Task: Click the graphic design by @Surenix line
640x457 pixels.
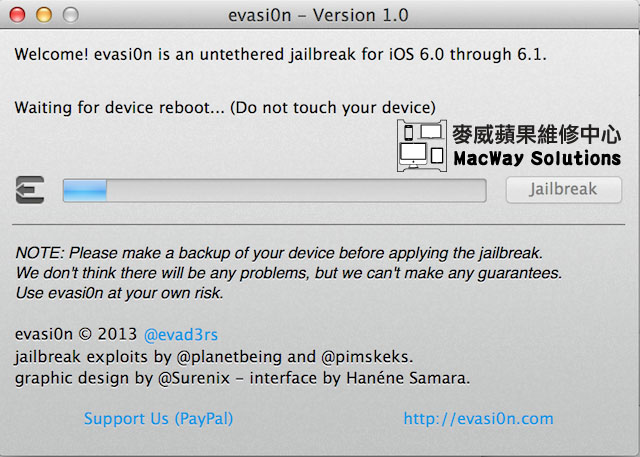Action: click(x=242, y=378)
